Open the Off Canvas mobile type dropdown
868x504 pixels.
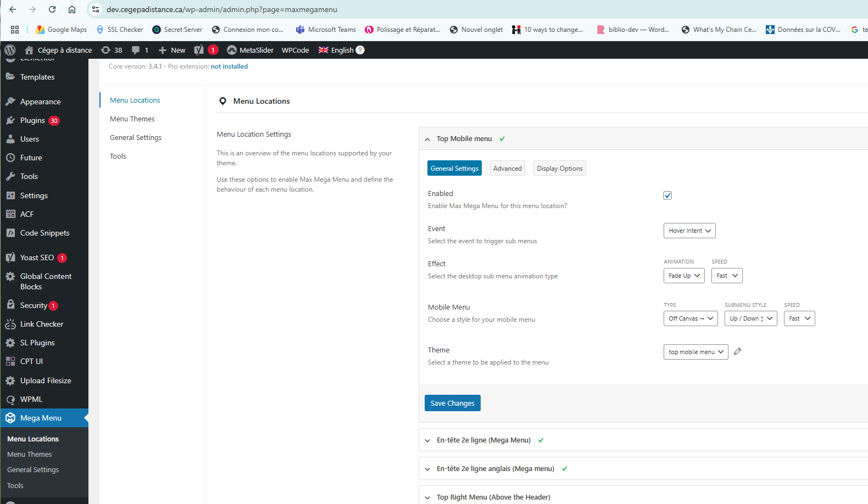(691, 318)
